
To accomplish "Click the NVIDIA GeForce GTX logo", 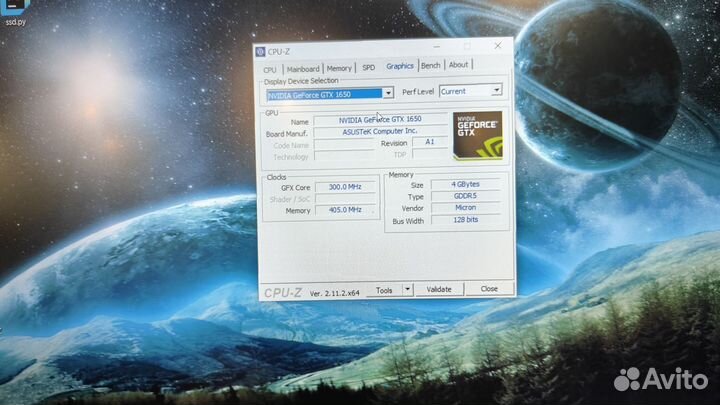I will pos(478,135).
